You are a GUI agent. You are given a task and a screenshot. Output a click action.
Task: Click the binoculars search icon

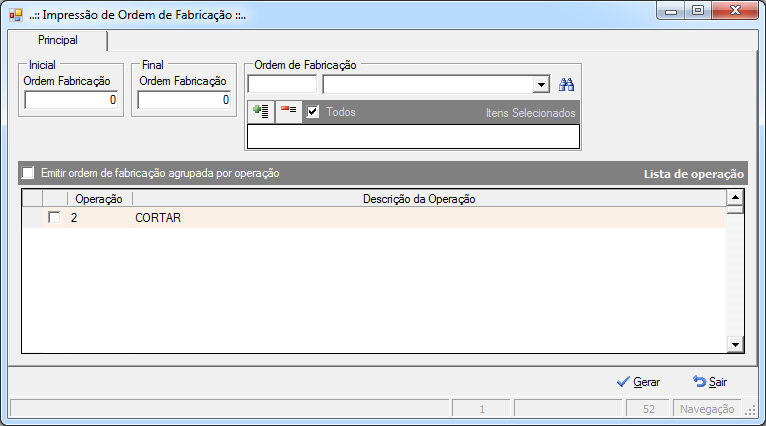pyautogui.click(x=566, y=85)
